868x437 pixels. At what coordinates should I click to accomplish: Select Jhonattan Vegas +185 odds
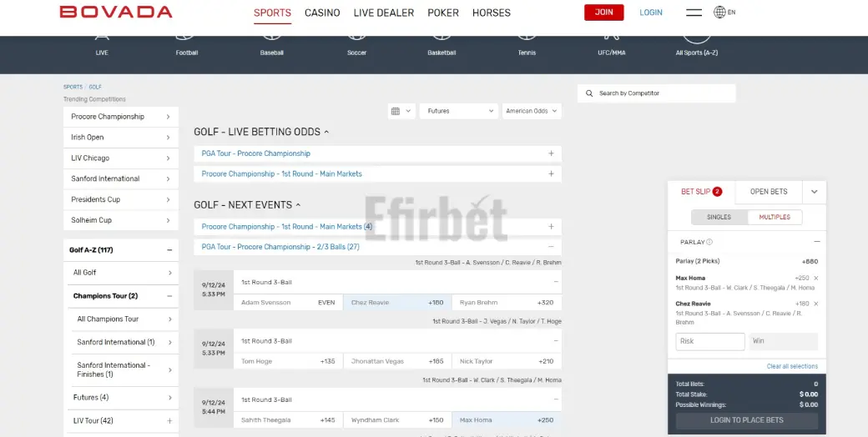click(397, 361)
